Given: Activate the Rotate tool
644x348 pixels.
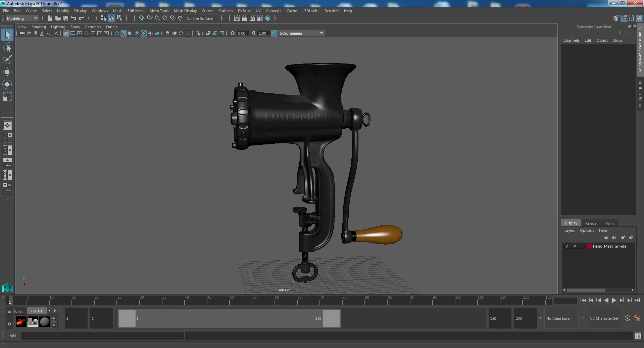Looking at the screenshot, I should [7, 84].
